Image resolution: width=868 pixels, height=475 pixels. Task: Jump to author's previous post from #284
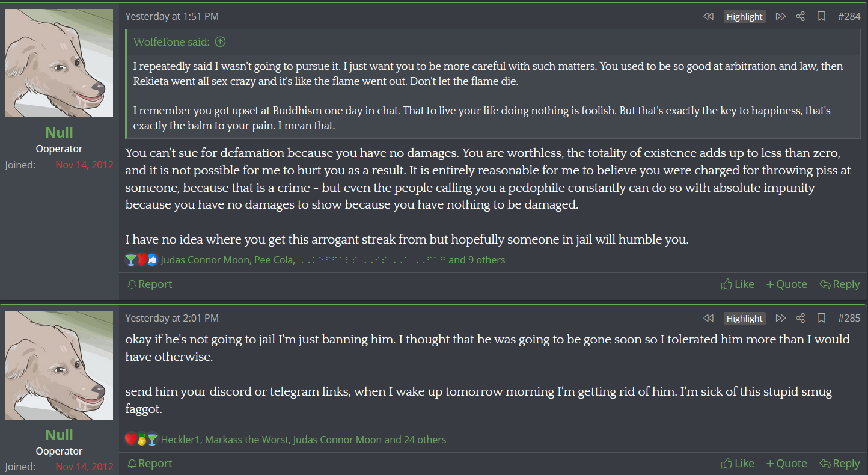click(708, 17)
